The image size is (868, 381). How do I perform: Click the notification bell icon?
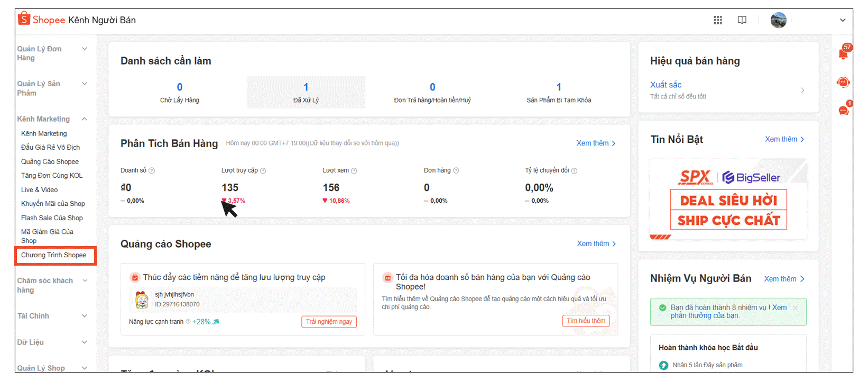click(x=843, y=53)
